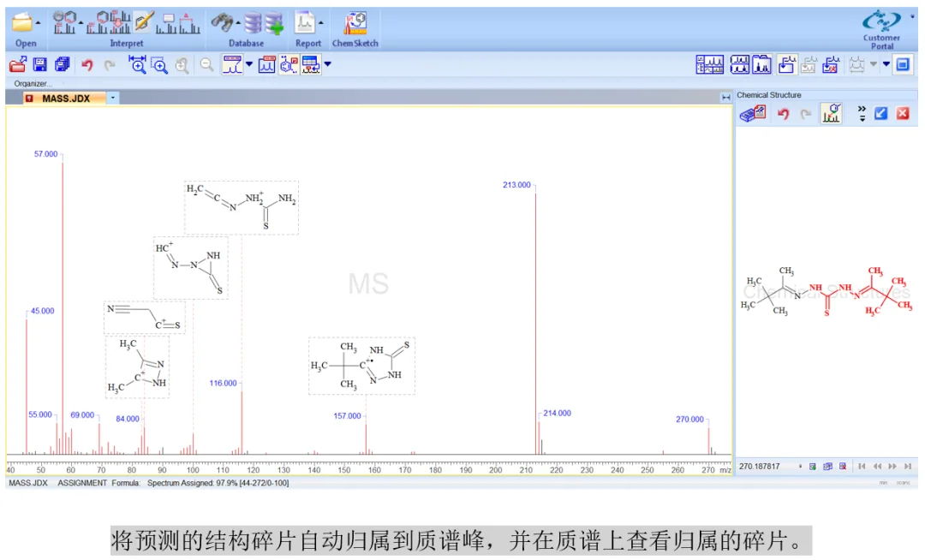Toggle the assignment table view button
925x560 pixels.
[x=311, y=64]
